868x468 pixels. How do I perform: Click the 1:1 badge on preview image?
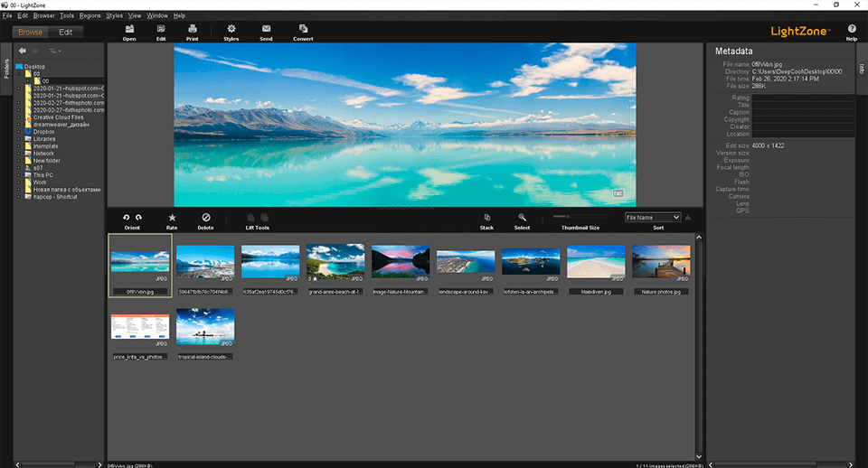click(x=618, y=193)
